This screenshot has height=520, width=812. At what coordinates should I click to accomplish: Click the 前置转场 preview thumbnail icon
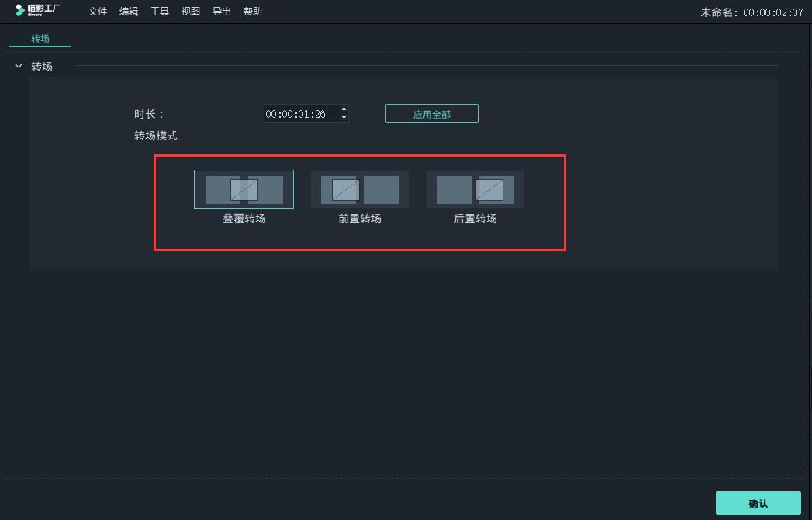click(359, 188)
